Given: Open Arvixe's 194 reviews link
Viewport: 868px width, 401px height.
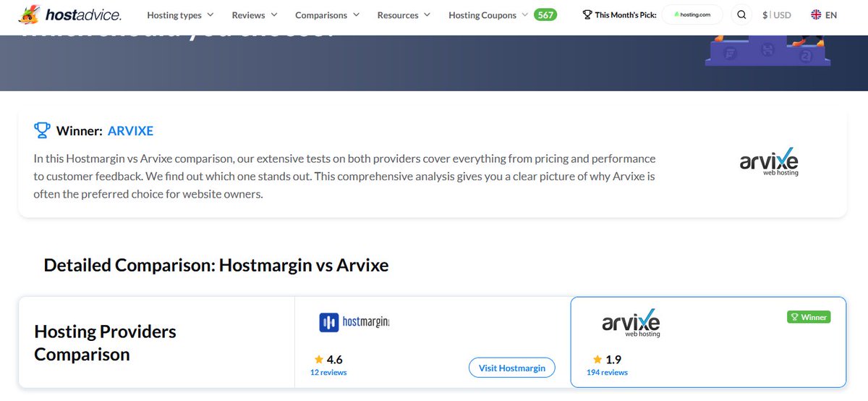Looking at the screenshot, I should [608, 373].
